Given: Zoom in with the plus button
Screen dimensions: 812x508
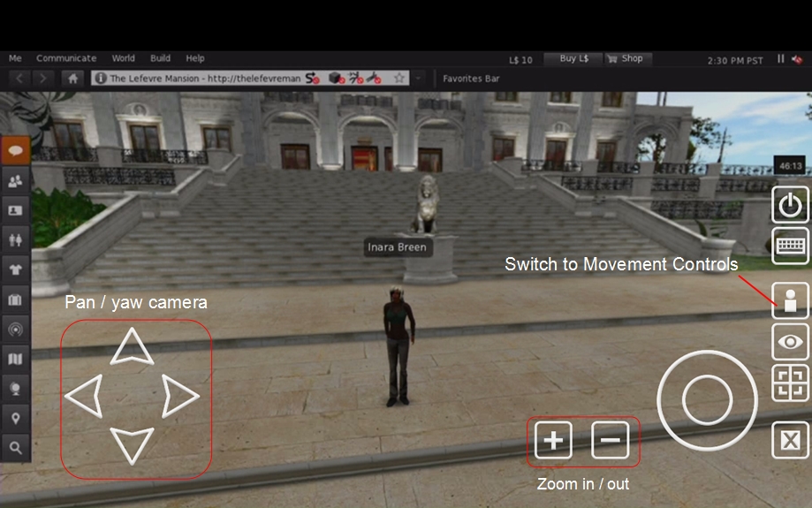Looking at the screenshot, I should tap(554, 440).
